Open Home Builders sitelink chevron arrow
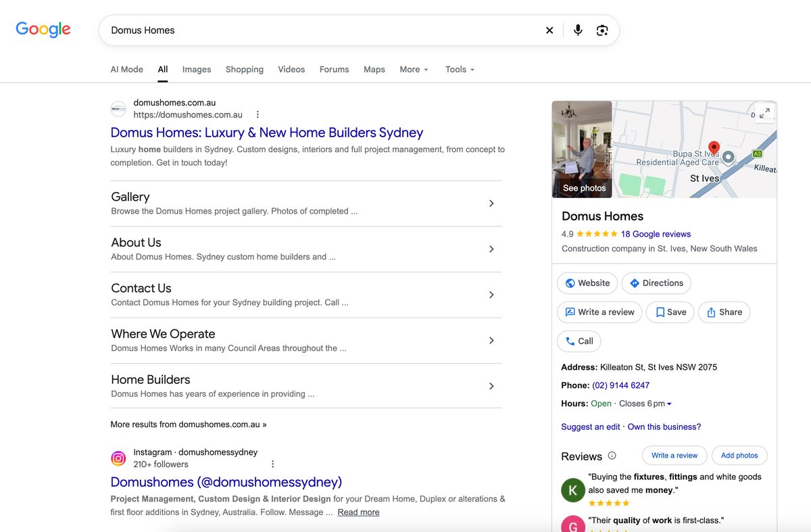 coord(491,386)
